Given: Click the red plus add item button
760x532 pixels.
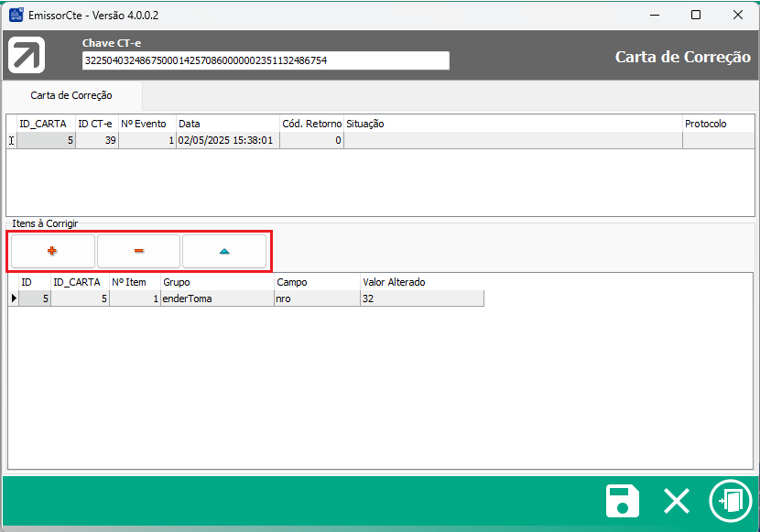Looking at the screenshot, I should click(52, 251).
